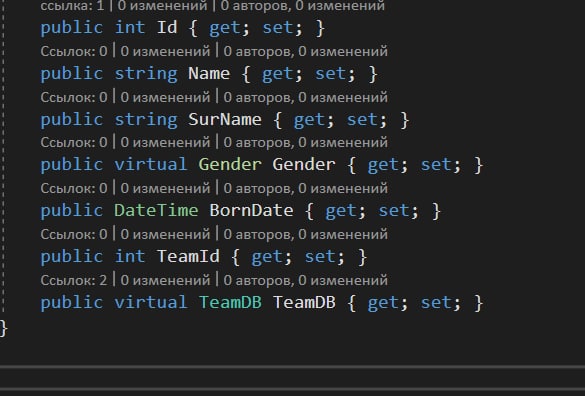Click '0 изменений' CodeLens next to 'Ссылок: 2'
The width and height of the screenshot is (585, 396).
click(x=165, y=280)
